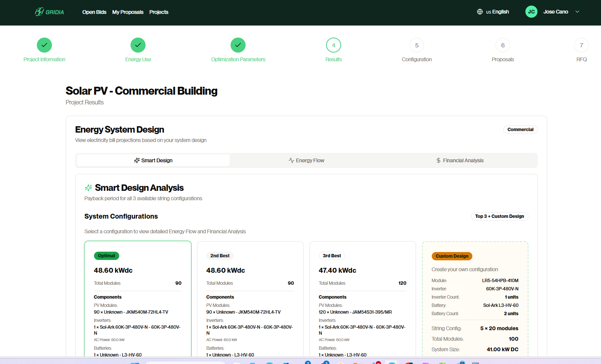Go to My Proposals
Screen dimensions: 601x364
tap(128, 12)
